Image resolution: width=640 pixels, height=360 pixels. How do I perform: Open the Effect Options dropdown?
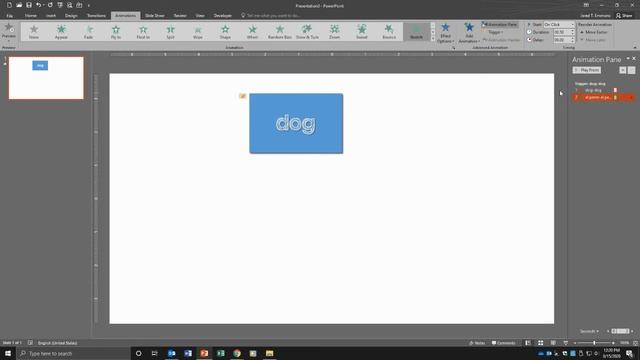(x=445, y=33)
